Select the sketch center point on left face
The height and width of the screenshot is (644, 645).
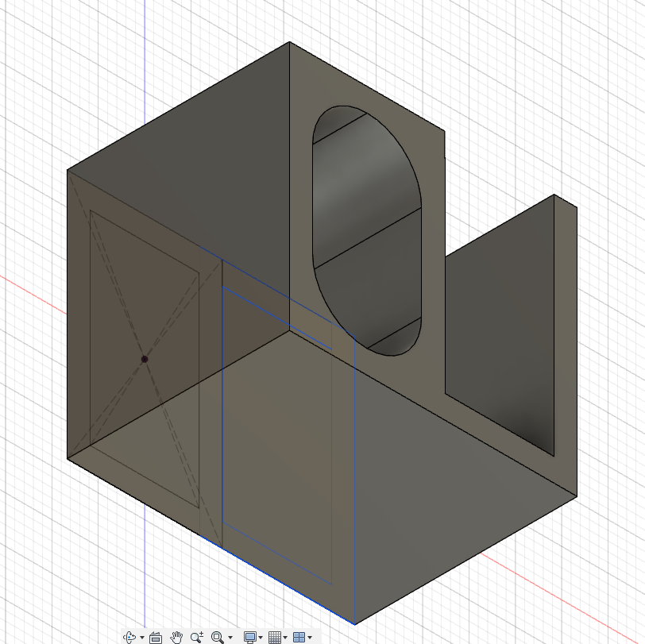(x=145, y=359)
